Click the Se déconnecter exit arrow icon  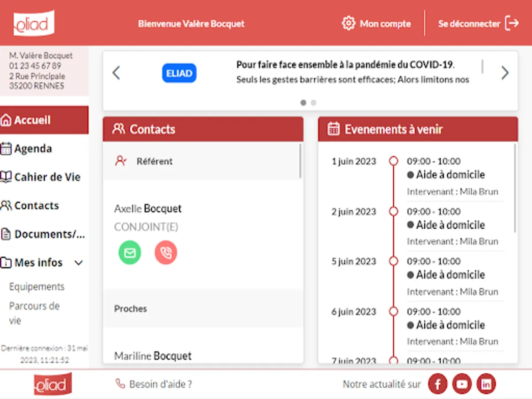coord(512,23)
